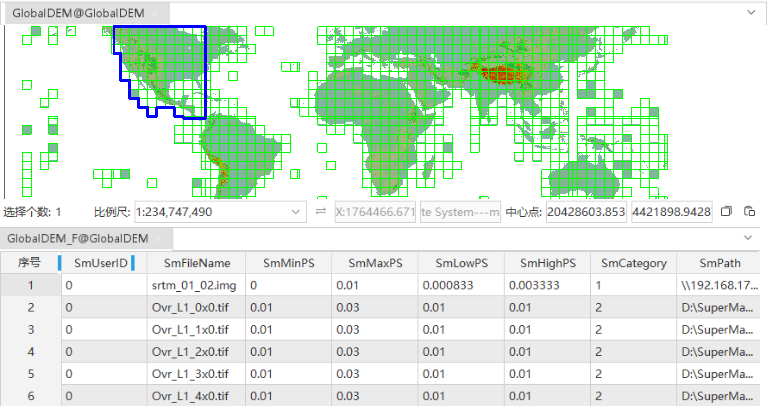Expand the map window tab list chevron
767x406 pixels.
[752, 11]
